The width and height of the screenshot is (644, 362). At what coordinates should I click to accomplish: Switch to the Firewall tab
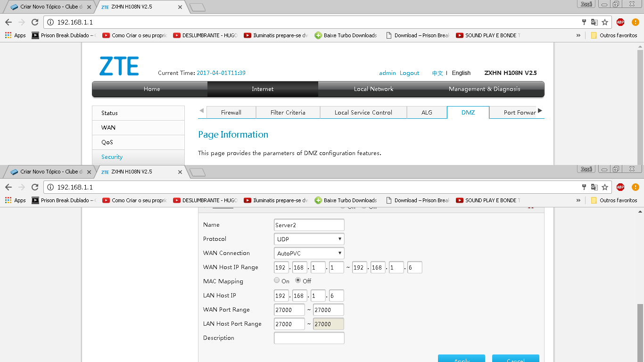point(231,113)
